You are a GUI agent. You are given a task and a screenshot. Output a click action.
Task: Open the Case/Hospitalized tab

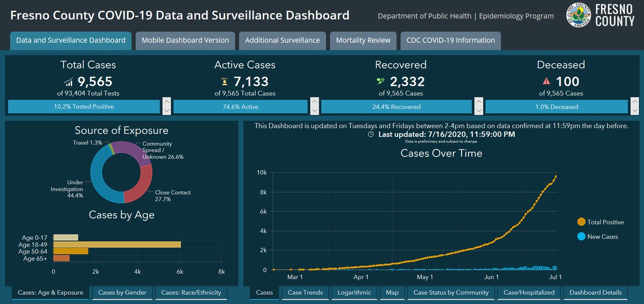point(530,293)
